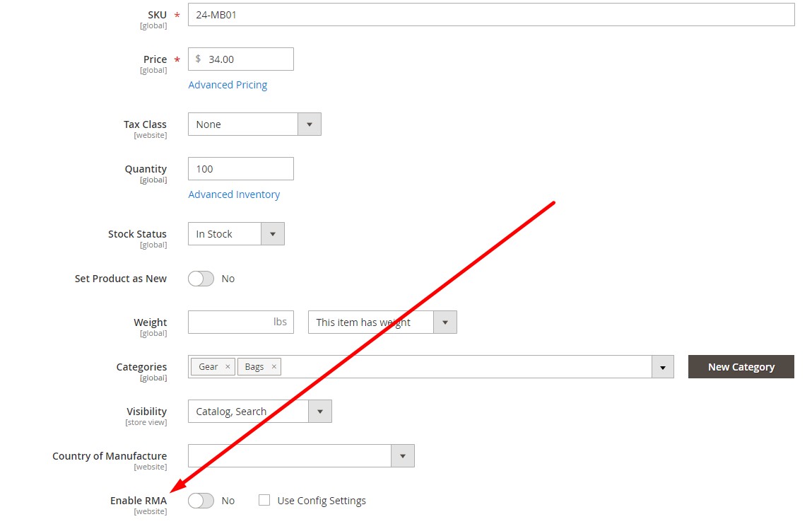This screenshot has height=524, width=812.
Task: Click into the SKU input field
Action: 490,15
